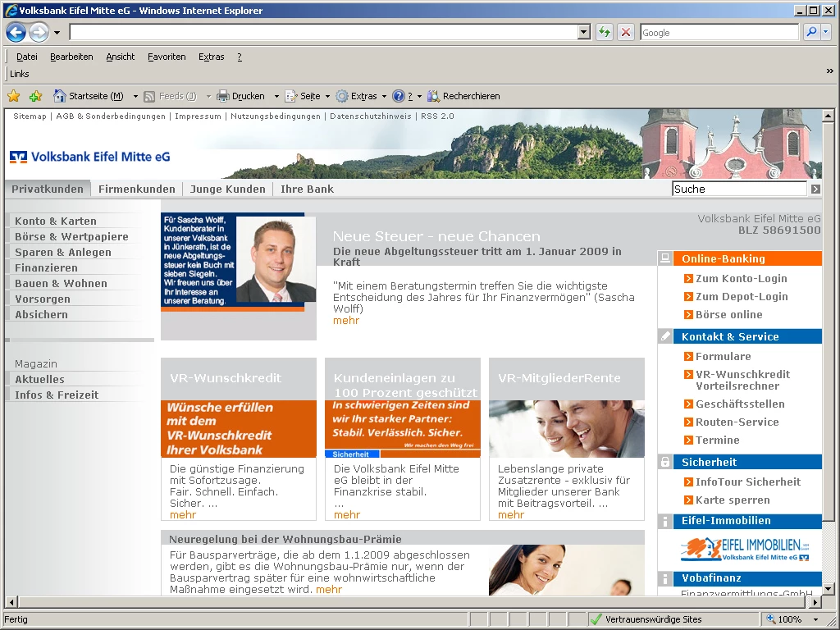Click the Refresh page icon
This screenshot has height=630, width=840.
pyautogui.click(x=605, y=32)
